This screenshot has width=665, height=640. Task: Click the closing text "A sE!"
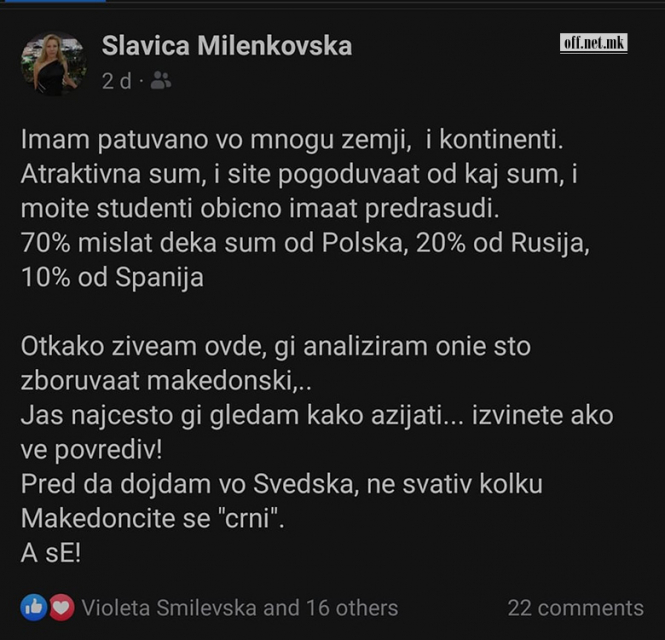[x=51, y=553]
